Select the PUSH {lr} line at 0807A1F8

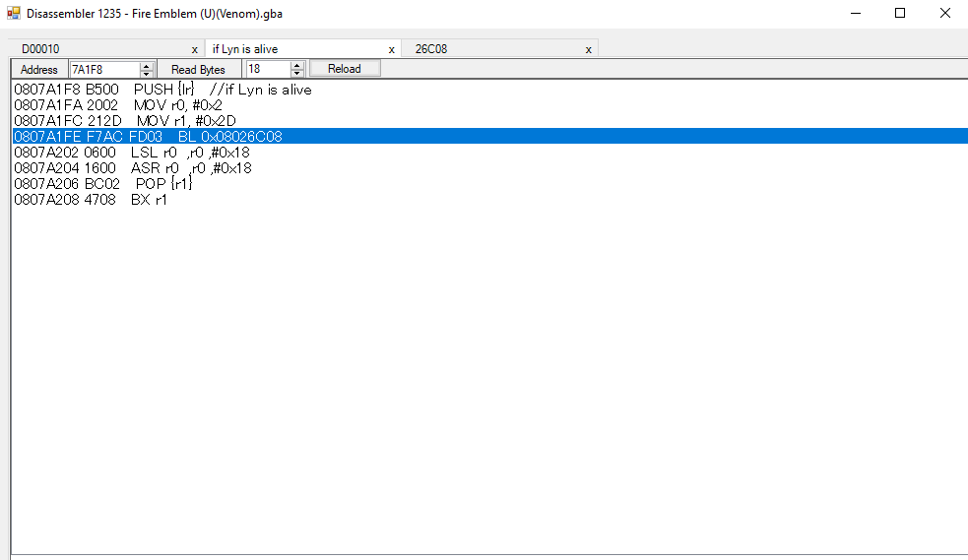point(489,90)
